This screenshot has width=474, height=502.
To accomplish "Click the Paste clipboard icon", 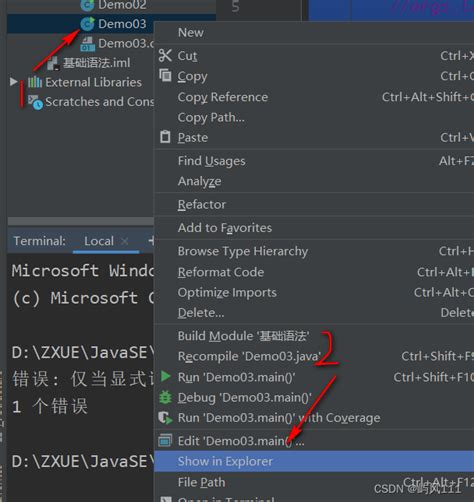I will [165, 137].
